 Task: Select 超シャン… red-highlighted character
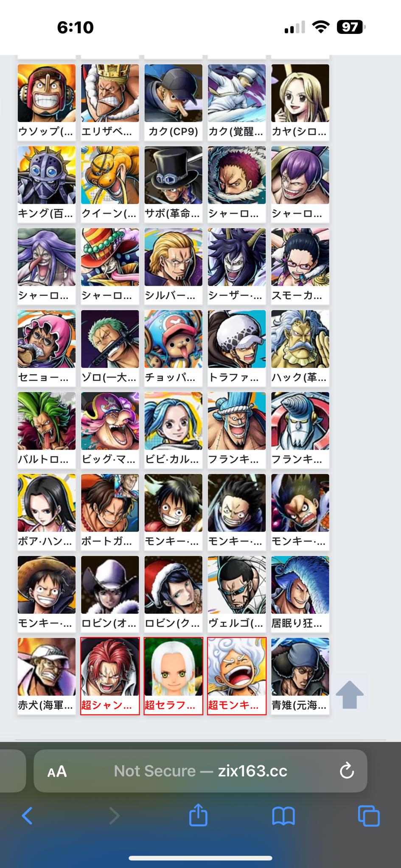click(x=110, y=676)
